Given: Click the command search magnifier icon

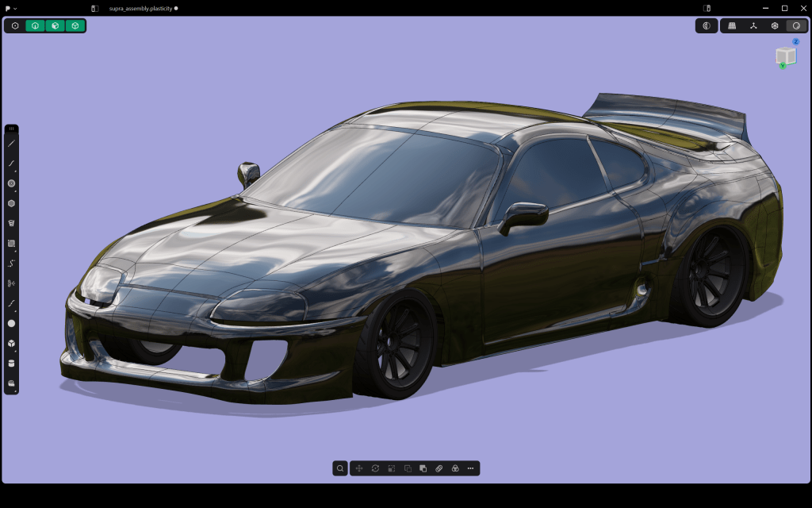Looking at the screenshot, I should (x=339, y=468).
